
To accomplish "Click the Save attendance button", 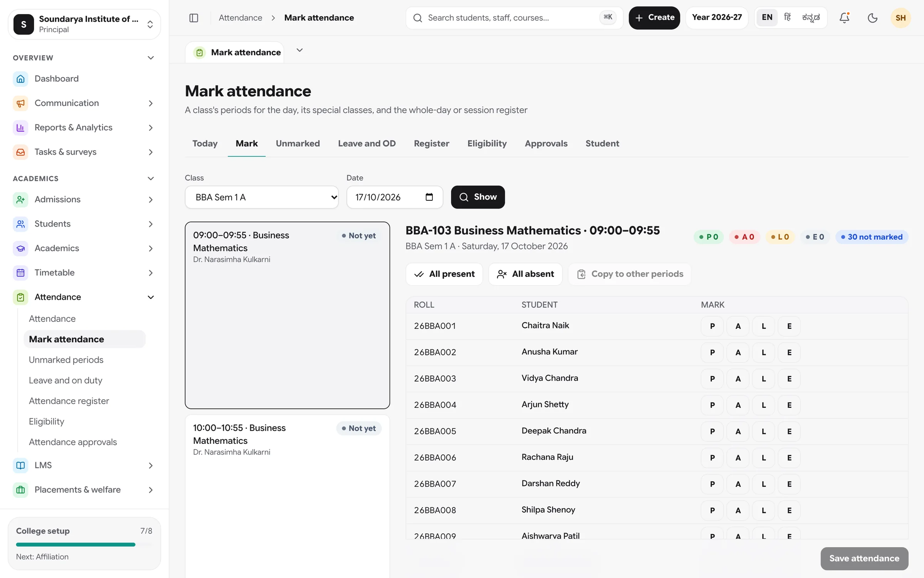I will point(864,558).
